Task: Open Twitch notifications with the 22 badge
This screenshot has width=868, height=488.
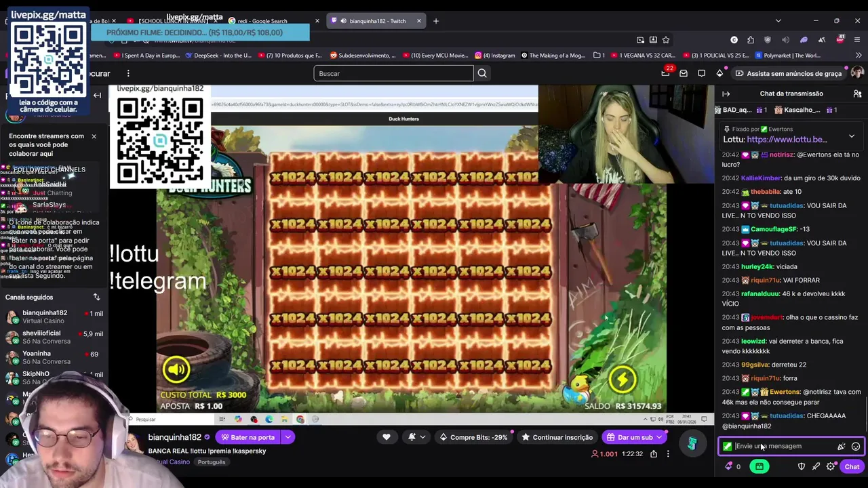Action: coord(665,73)
